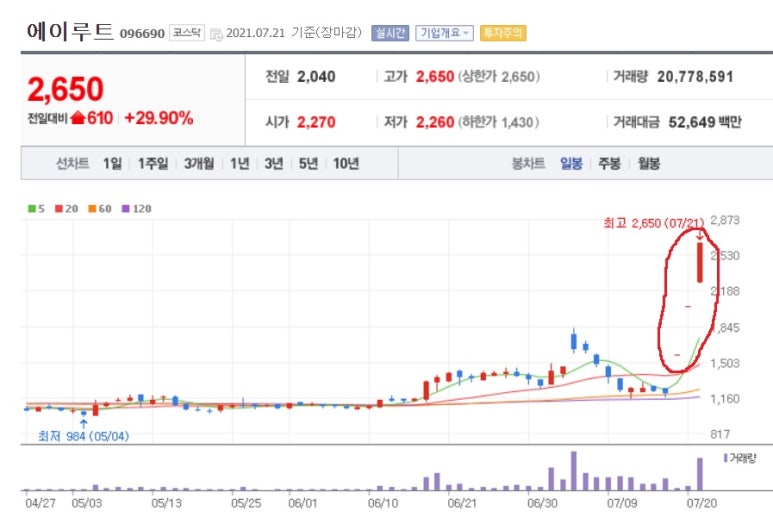Click the 전일 value 2,040
The width and height of the screenshot is (773, 530).
(316, 77)
